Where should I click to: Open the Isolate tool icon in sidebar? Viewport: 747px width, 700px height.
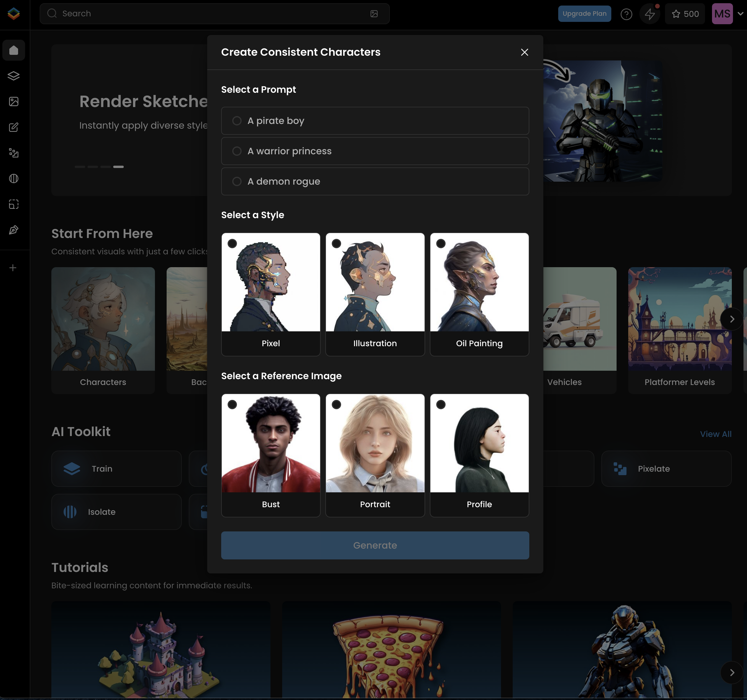tap(13, 178)
